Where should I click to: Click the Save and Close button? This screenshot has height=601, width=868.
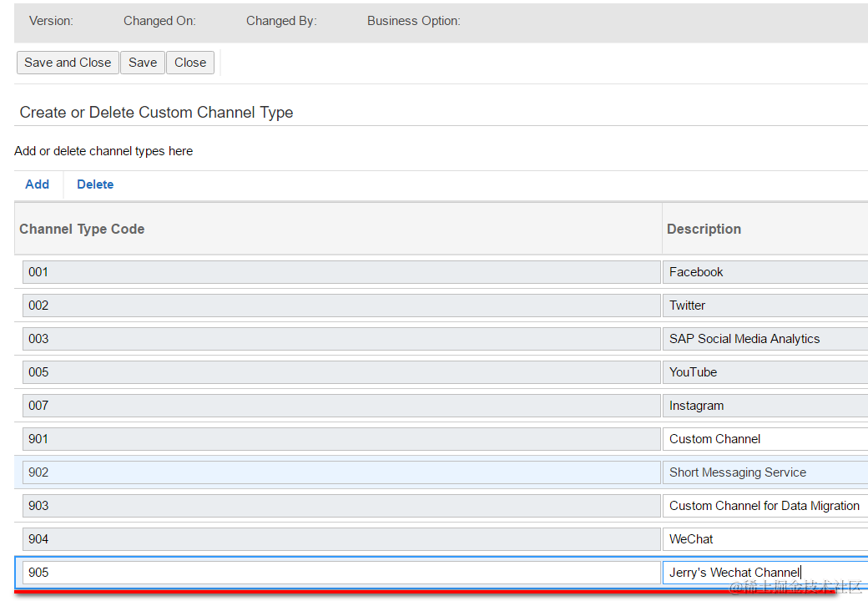68,63
